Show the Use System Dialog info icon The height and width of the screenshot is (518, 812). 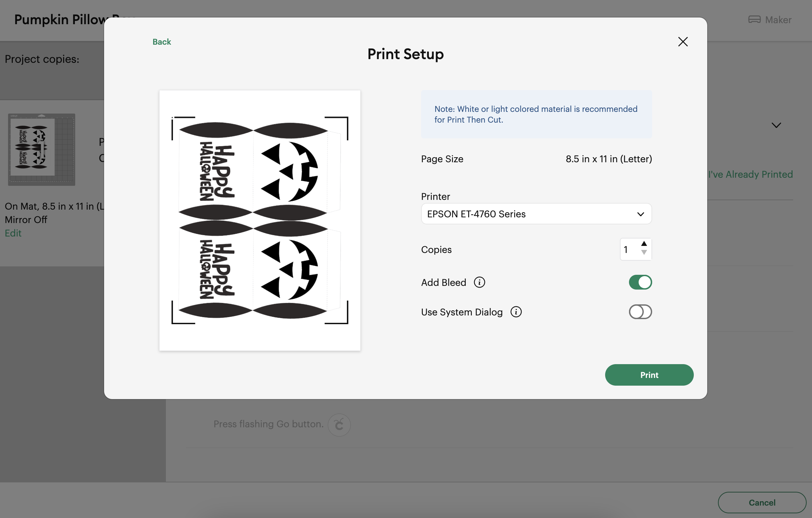pos(515,312)
